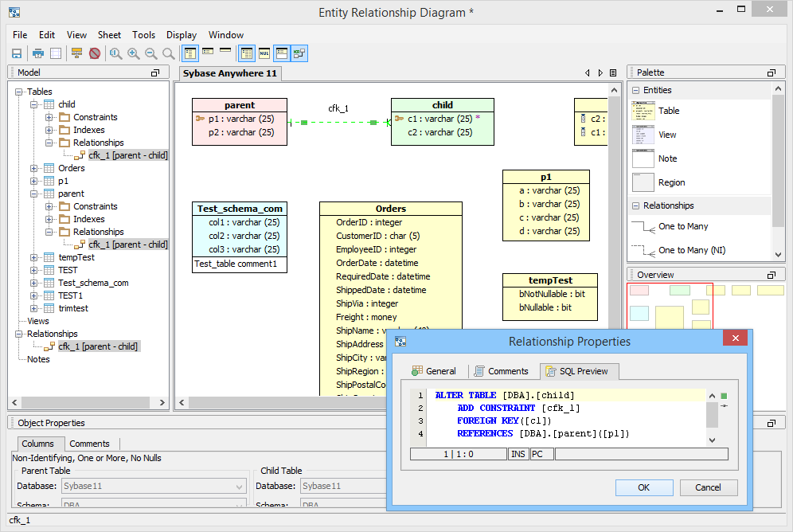The image size is (793, 532).
Task: Toggle the INS insert mode indicator
Action: 518,454
